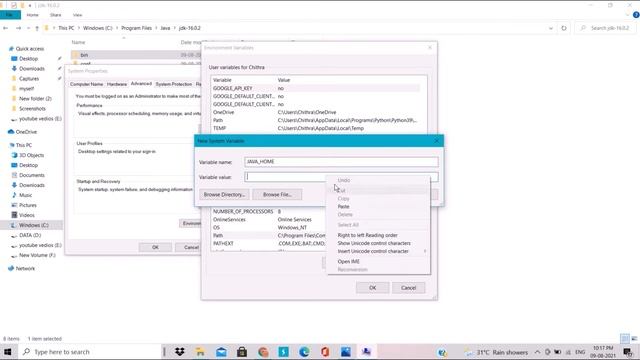
Task: Open the Share ribbon tab
Action: click(56, 15)
